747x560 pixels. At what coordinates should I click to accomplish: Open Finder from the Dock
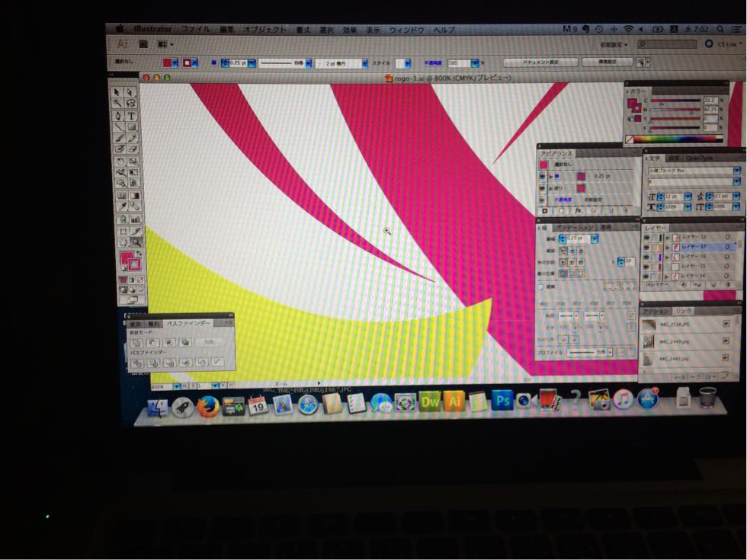pyautogui.click(x=157, y=408)
